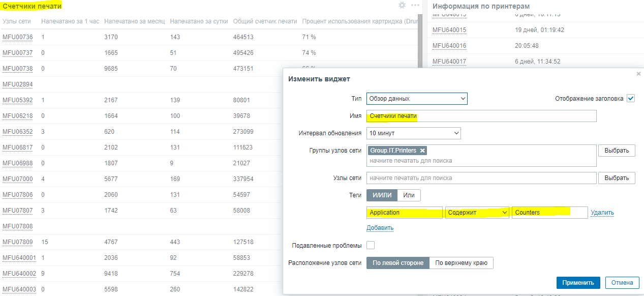
Task: Open MFU640015 in printer info widget
Action: [x=449, y=30]
